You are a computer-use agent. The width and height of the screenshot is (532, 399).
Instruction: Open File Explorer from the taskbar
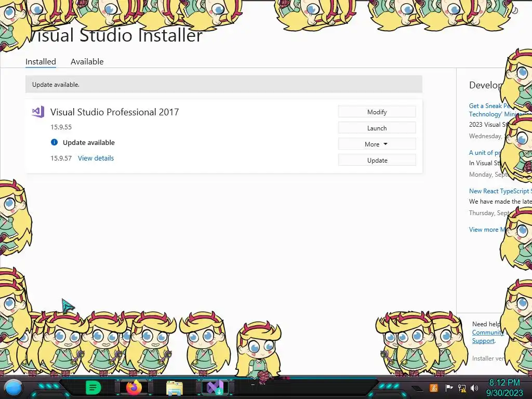(175, 388)
